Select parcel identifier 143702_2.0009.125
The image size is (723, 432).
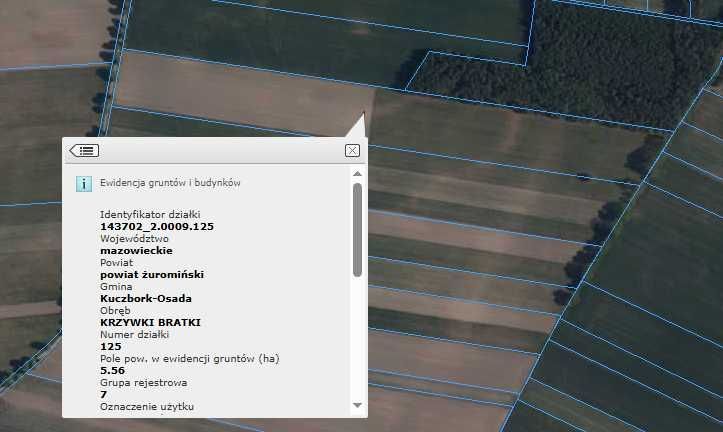click(x=157, y=227)
